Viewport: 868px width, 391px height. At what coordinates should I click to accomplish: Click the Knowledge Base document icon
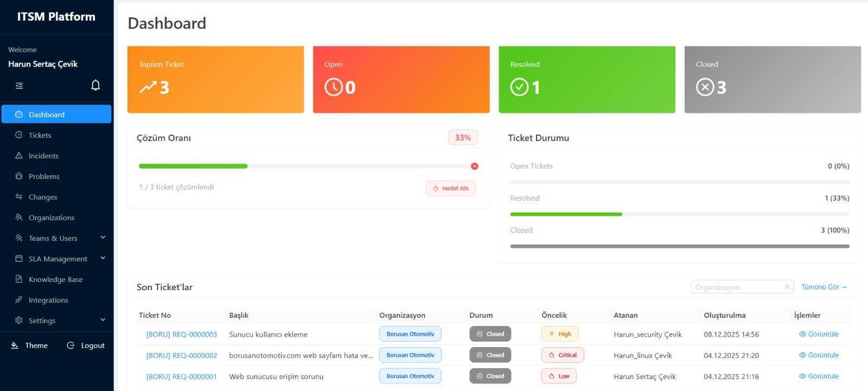[x=19, y=279]
